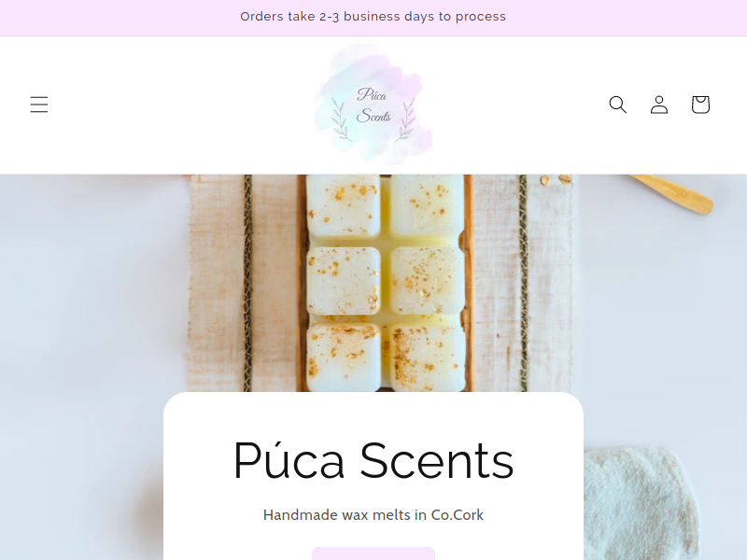The image size is (747, 560).
Task: Click the Handmade wax melts in Co.Cork text
Action: (373, 515)
